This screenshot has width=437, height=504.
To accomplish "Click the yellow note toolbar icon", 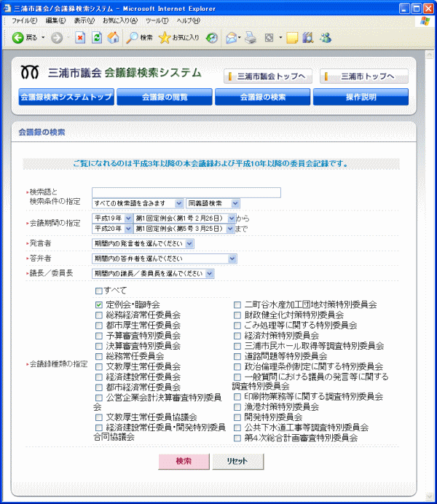I will 292,38.
